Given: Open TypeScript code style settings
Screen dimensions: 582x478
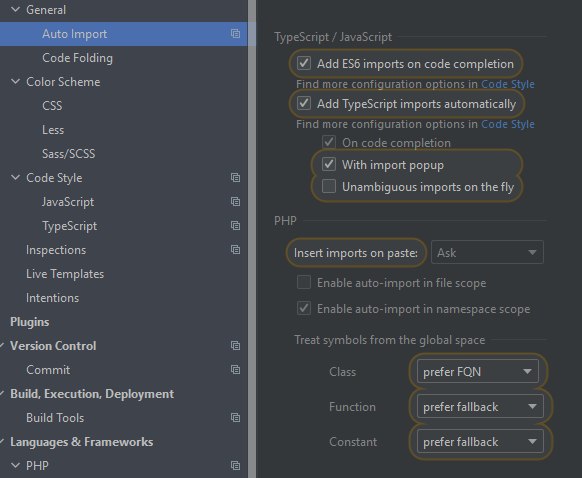Looking at the screenshot, I should coord(69,226).
